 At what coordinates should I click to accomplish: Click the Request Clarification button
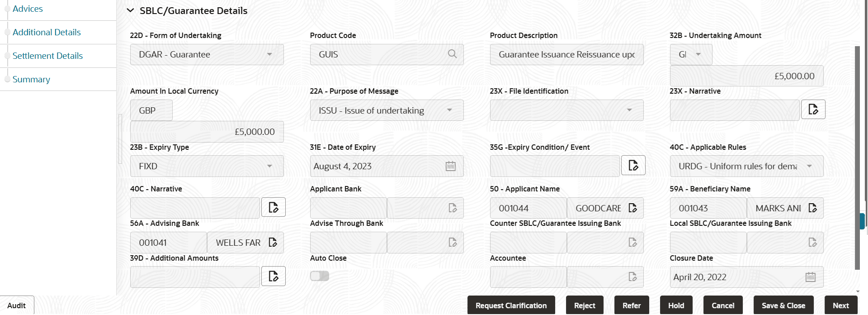click(511, 305)
